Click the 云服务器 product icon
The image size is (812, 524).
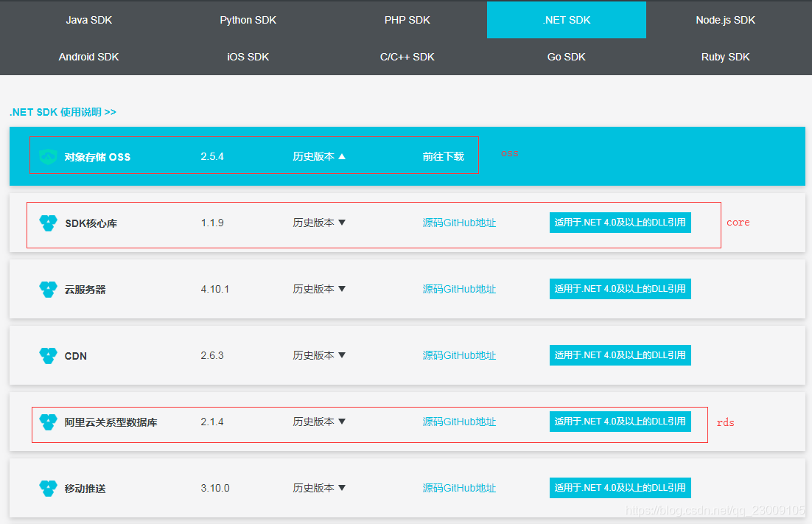pyautogui.click(x=48, y=290)
